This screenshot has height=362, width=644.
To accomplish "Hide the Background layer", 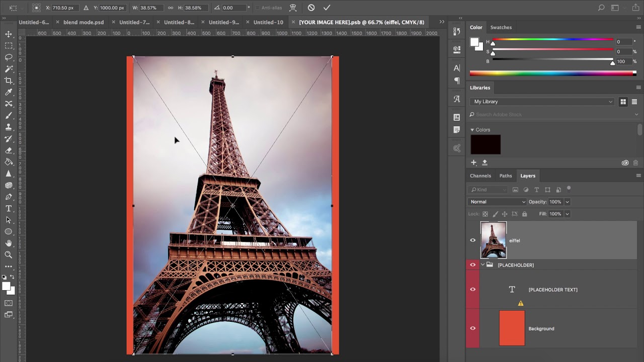I will (472, 328).
